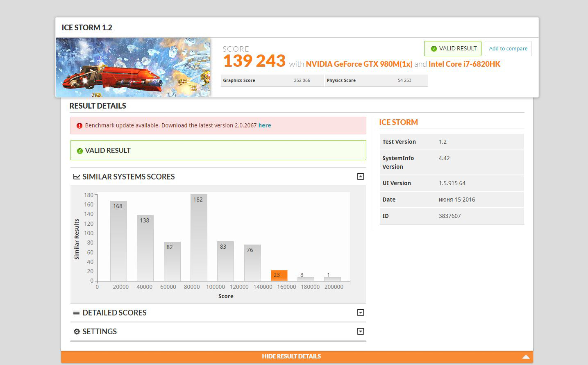Click the Ice Storm spaceship thumbnail
Image resolution: width=588 pixels, height=365 pixels.
pyautogui.click(x=134, y=68)
